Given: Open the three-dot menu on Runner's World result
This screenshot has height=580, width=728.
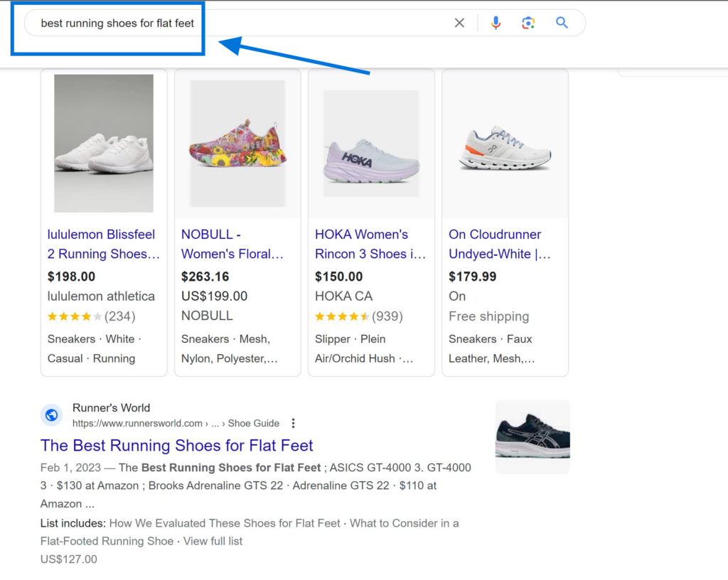Looking at the screenshot, I should (293, 422).
